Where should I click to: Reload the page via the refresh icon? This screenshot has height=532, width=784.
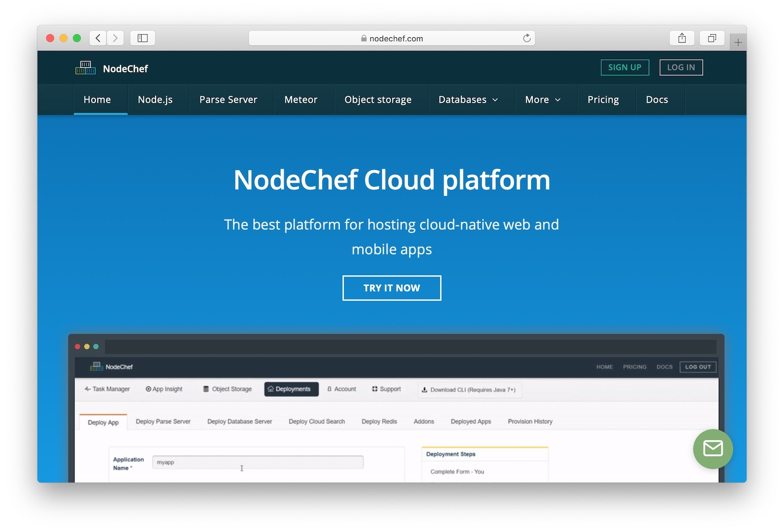tap(526, 38)
